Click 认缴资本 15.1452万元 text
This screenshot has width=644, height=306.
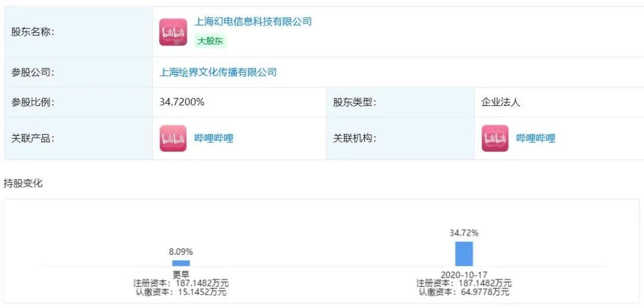point(181,292)
